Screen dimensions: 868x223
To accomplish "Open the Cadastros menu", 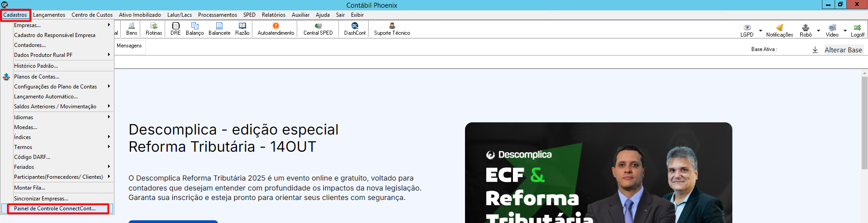I will tap(15, 15).
